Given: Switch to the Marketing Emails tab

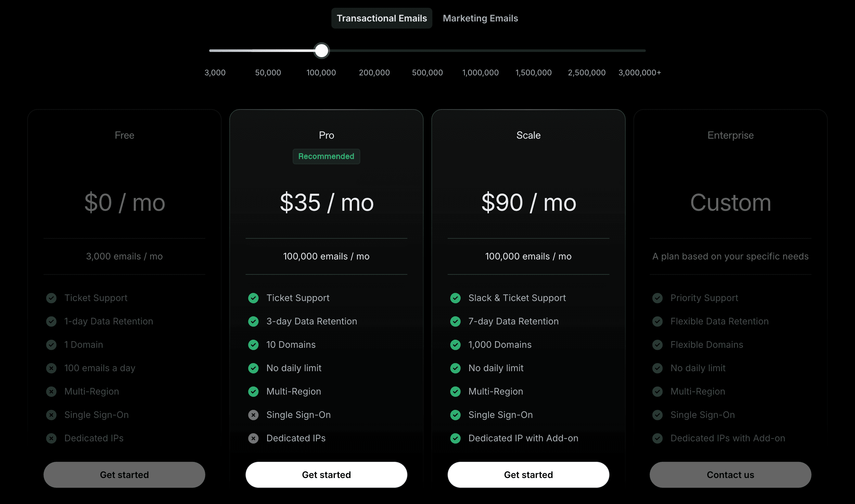Looking at the screenshot, I should point(480,18).
